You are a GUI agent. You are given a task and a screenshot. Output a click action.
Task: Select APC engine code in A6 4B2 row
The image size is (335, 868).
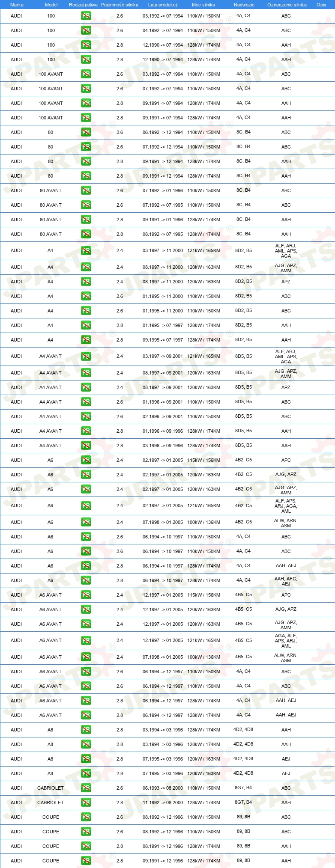click(x=286, y=460)
